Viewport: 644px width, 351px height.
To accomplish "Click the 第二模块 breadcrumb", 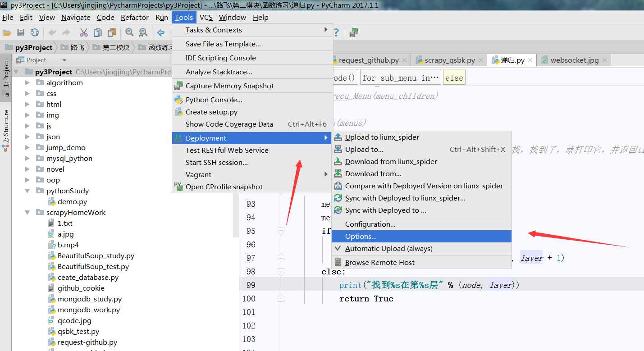I will [111, 47].
